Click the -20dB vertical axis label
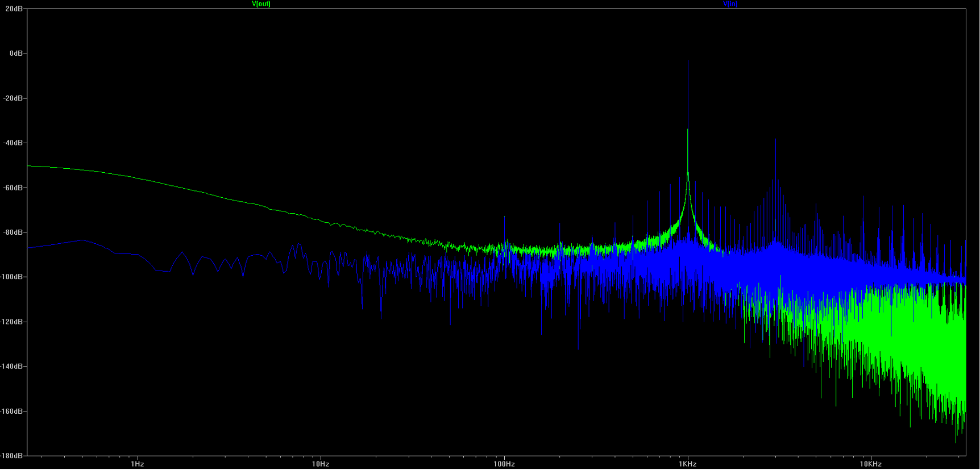 pos(13,98)
